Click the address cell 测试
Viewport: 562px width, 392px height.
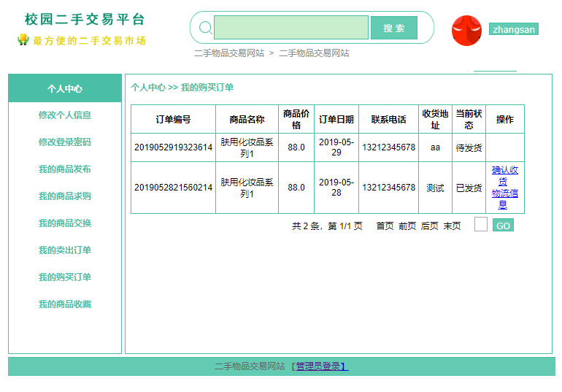click(435, 188)
